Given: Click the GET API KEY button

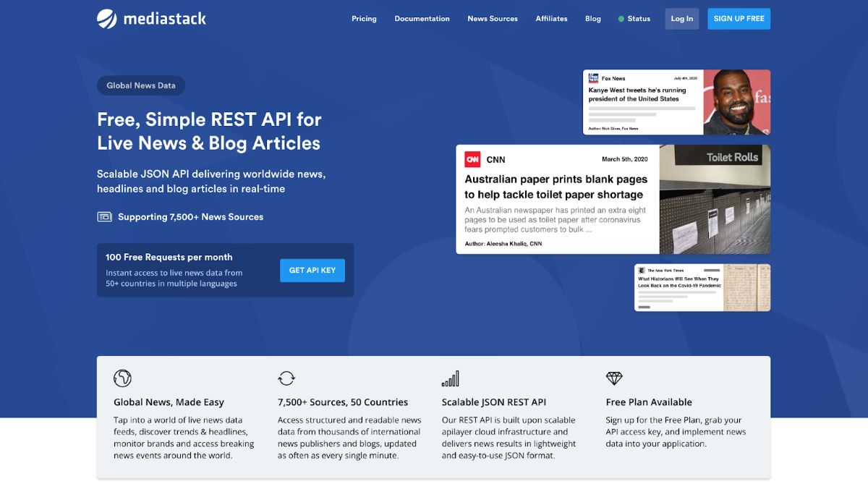Looking at the screenshot, I should (312, 270).
